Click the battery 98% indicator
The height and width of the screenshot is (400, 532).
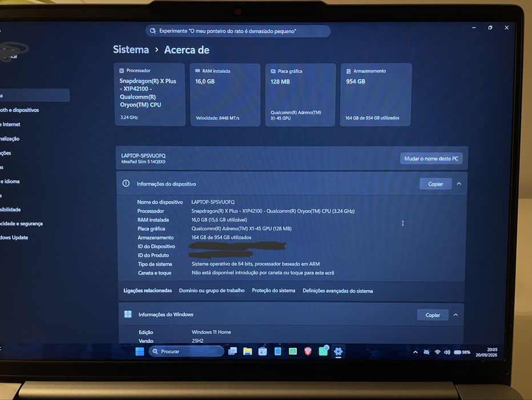pyautogui.click(x=462, y=352)
